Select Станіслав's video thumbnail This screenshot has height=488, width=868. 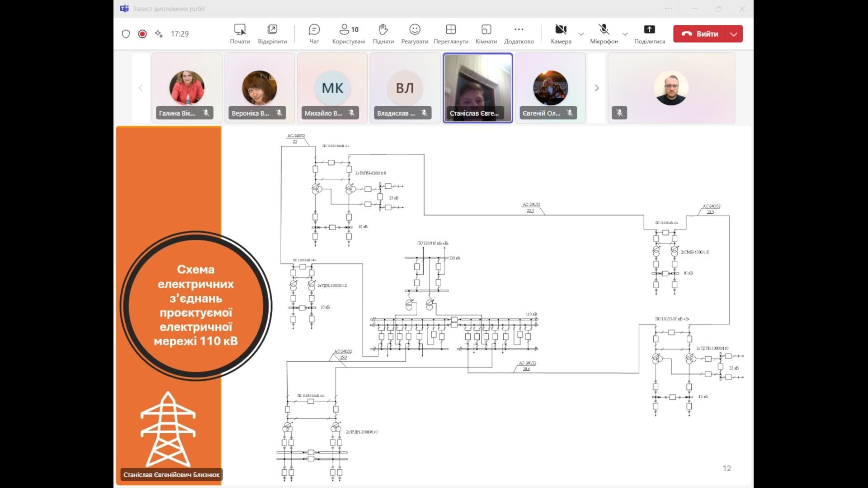477,88
